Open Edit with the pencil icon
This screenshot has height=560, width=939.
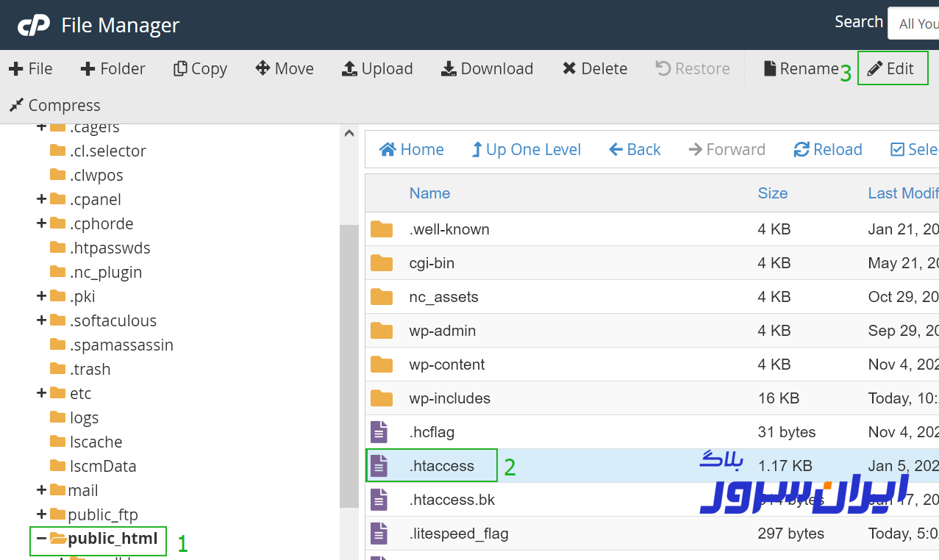874,69
